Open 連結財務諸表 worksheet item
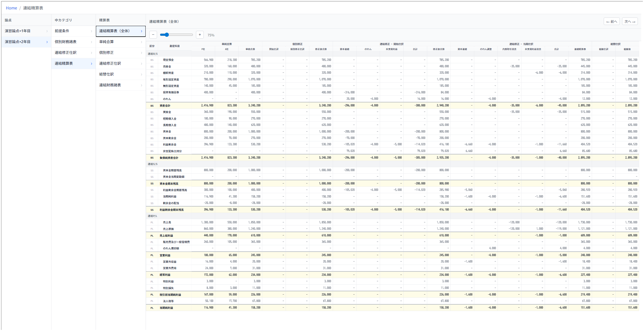The height and width of the screenshot is (331, 644). (x=110, y=85)
